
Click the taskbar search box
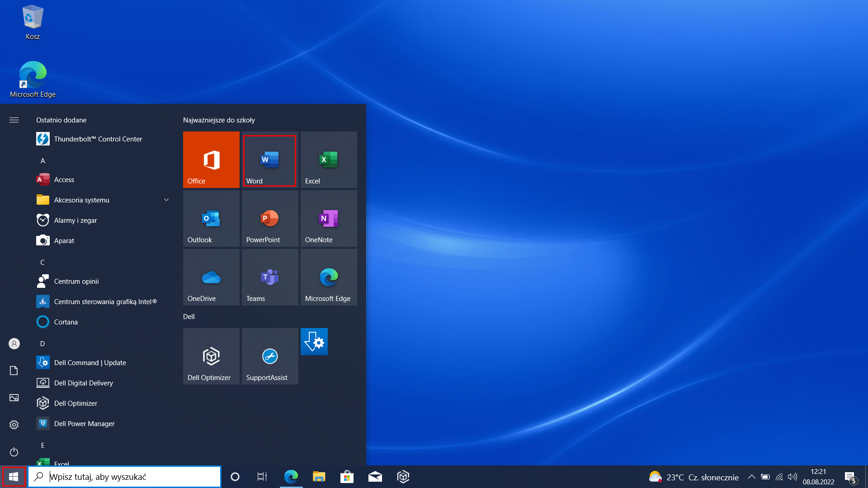coord(124,477)
